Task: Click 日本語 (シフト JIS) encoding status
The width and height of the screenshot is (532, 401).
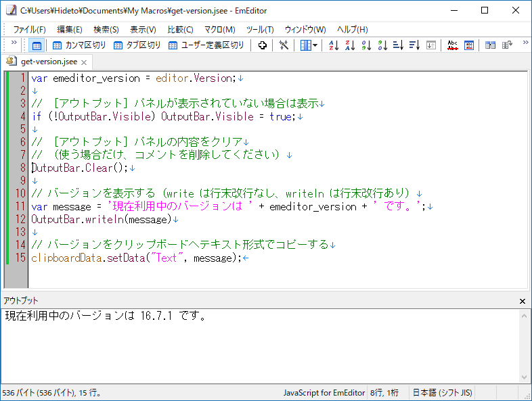Action: tap(442, 393)
